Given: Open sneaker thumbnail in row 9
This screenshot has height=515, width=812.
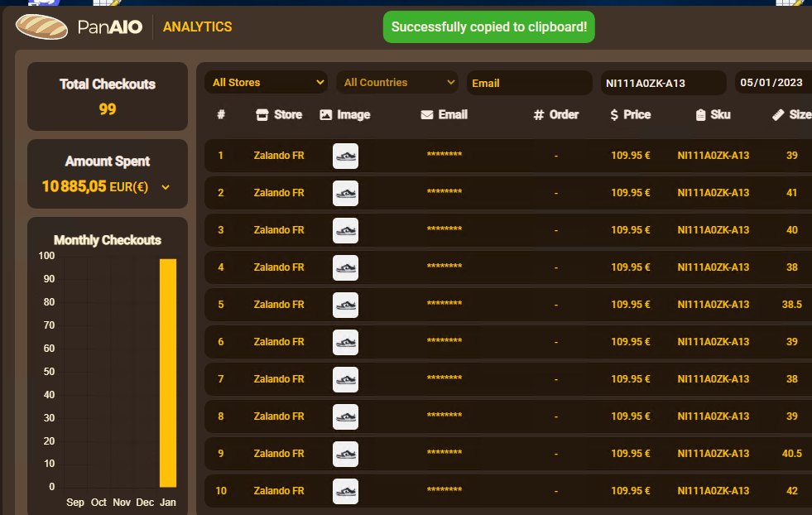Looking at the screenshot, I should click(345, 455).
